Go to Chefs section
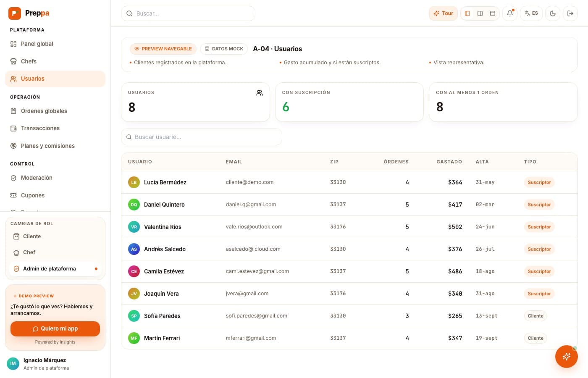Viewport: 588px width, 378px height. pyautogui.click(x=55, y=61)
